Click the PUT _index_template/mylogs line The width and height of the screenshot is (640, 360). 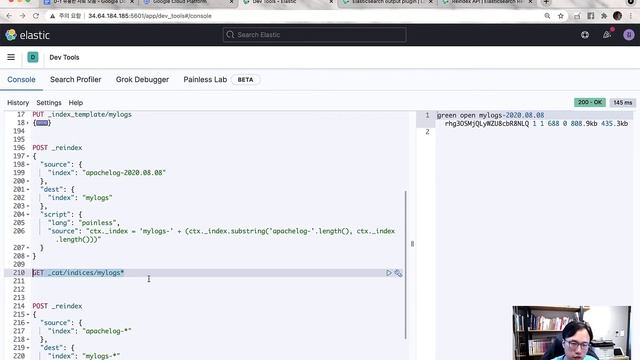pyautogui.click(x=82, y=115)
